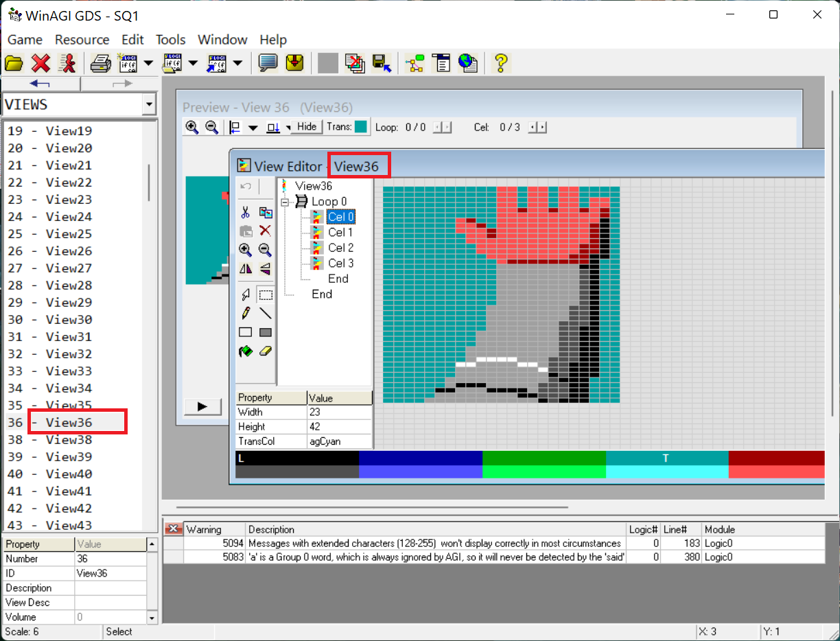Click the zoom in magnifier in View Editor

coord(245,250)
